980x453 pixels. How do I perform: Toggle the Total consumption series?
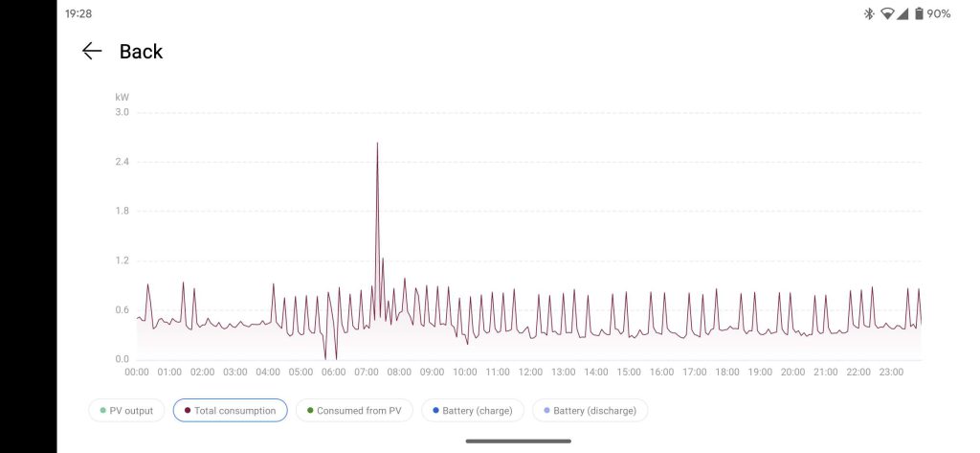[230, 411]
